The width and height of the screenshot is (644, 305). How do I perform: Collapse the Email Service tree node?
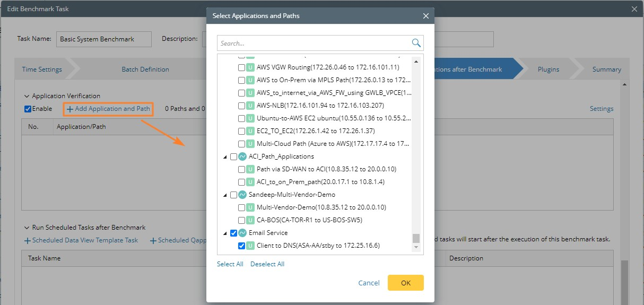(225, 233)
